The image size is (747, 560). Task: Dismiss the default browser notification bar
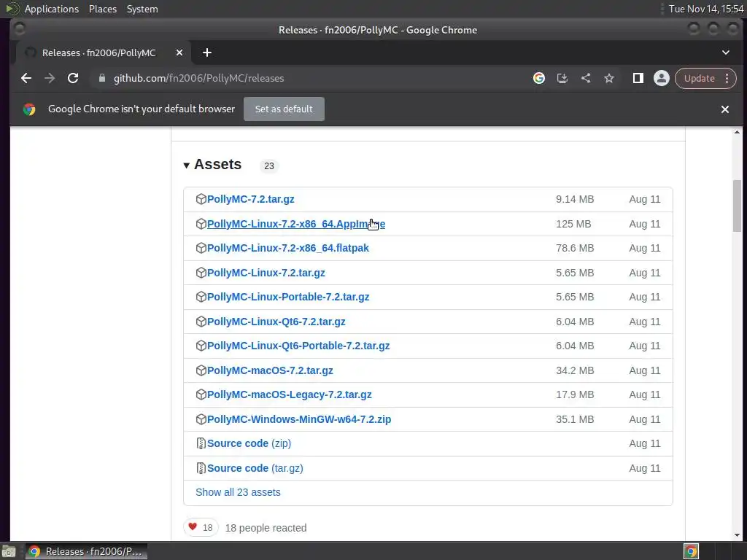[724, 109]
